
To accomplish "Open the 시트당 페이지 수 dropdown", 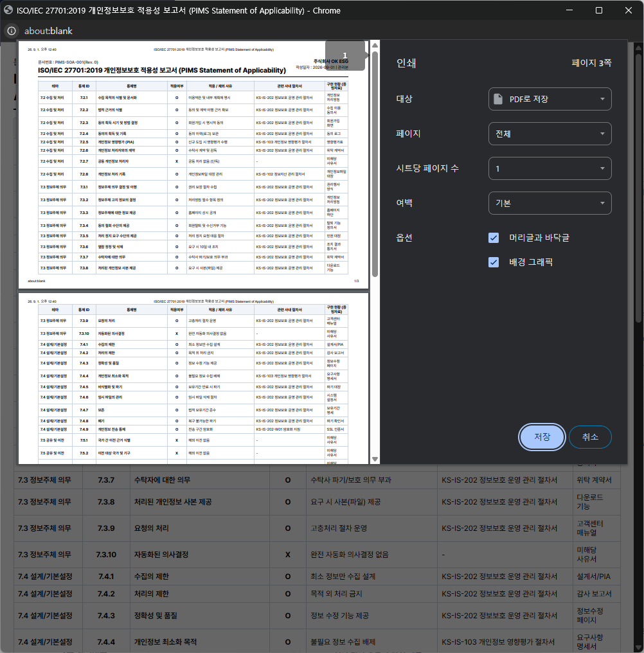I will pyautogui.click(x=550, y=168).
